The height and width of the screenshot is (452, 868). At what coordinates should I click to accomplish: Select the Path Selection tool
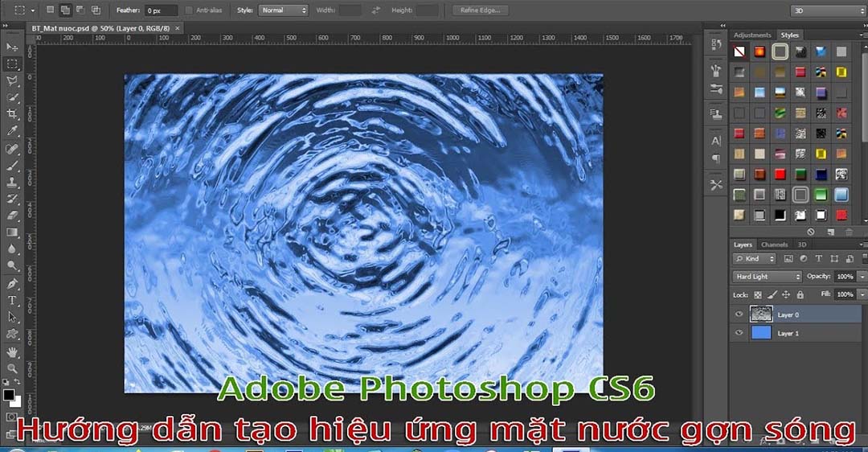pos(11,317)
